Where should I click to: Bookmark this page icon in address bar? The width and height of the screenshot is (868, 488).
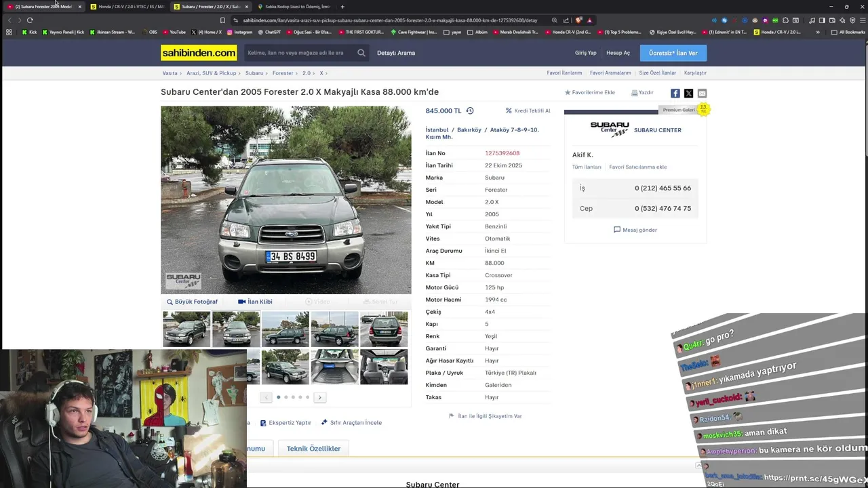pos(222,20)
